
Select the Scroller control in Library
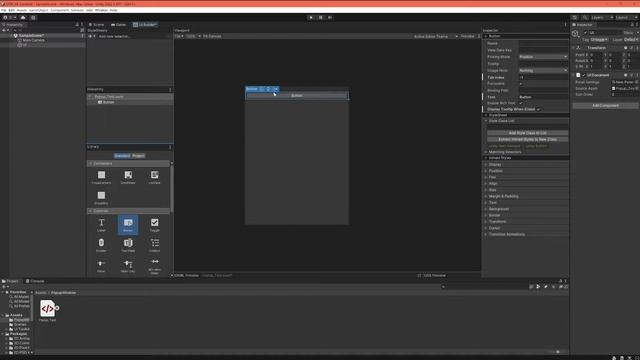(101, 245)
